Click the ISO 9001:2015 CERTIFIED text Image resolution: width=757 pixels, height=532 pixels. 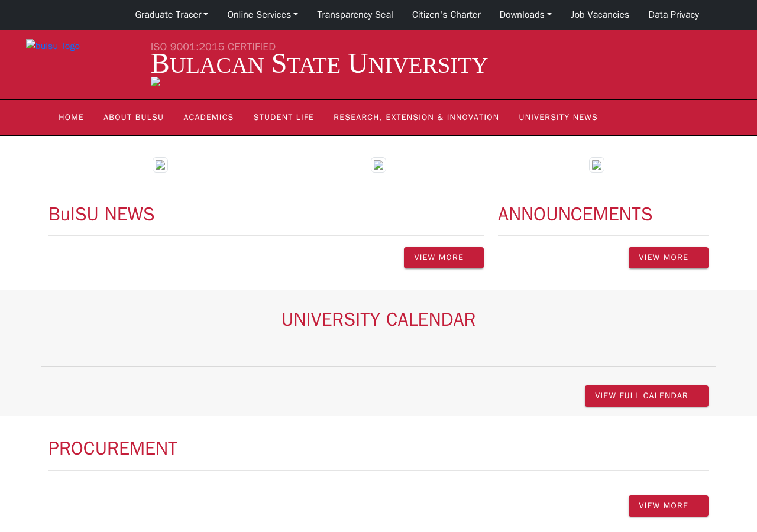[213, 47]
